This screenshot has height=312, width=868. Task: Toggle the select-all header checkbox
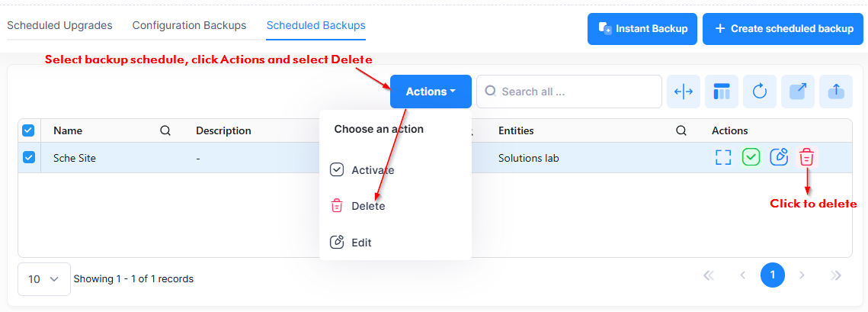click(x=28, y=130)
